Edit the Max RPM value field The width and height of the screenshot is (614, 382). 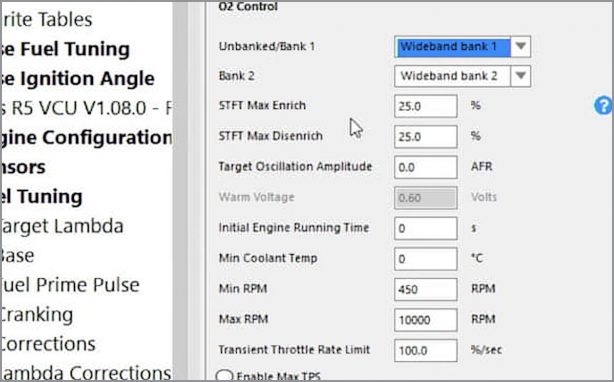point(426,320)
